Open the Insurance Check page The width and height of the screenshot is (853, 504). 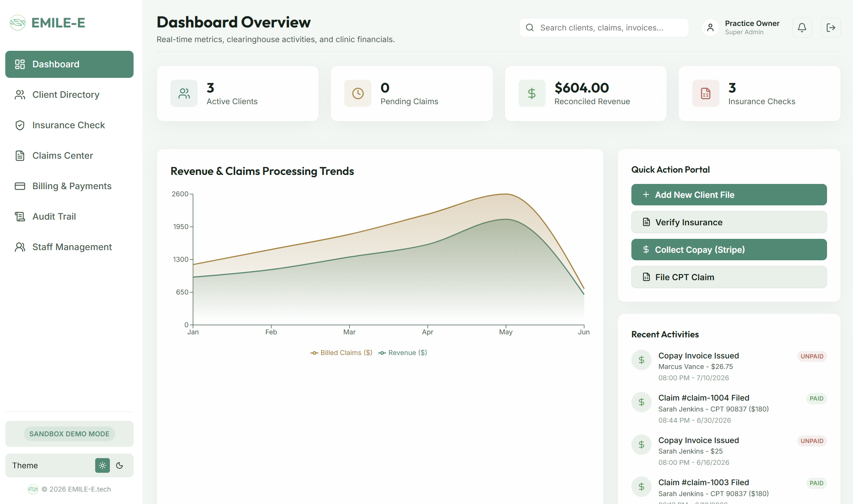(x=69, y=125)
